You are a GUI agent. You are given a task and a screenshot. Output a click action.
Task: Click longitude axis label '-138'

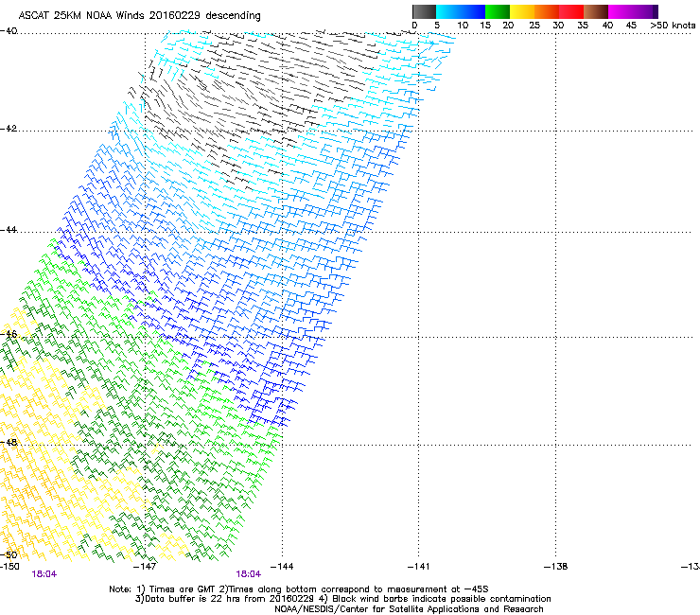click(x=556, y=567)
